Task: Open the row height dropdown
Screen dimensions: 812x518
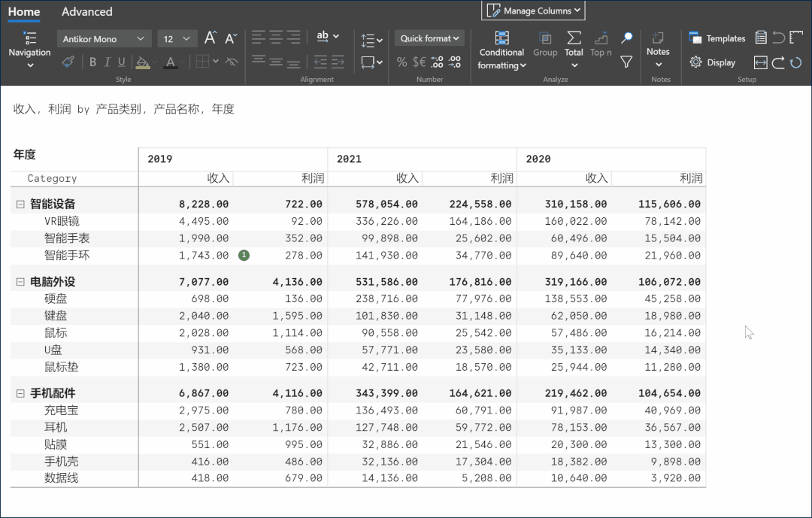Action: coord(371,40)
